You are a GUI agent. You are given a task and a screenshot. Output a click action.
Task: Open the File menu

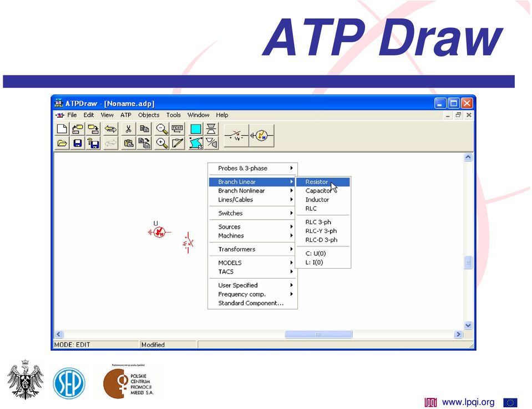point(72,115)
